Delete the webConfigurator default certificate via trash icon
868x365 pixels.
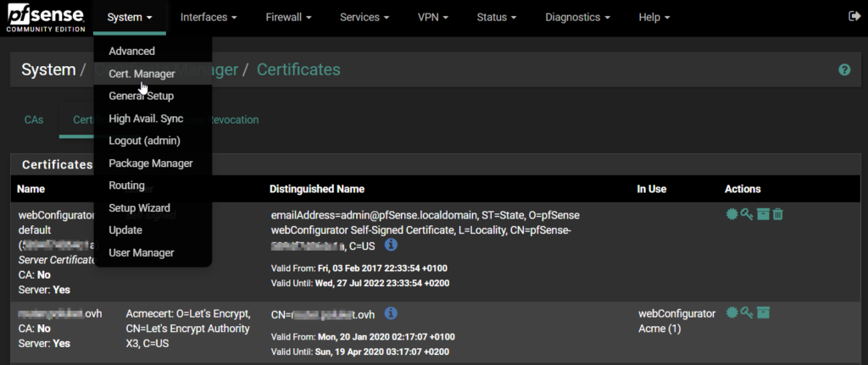778,214
